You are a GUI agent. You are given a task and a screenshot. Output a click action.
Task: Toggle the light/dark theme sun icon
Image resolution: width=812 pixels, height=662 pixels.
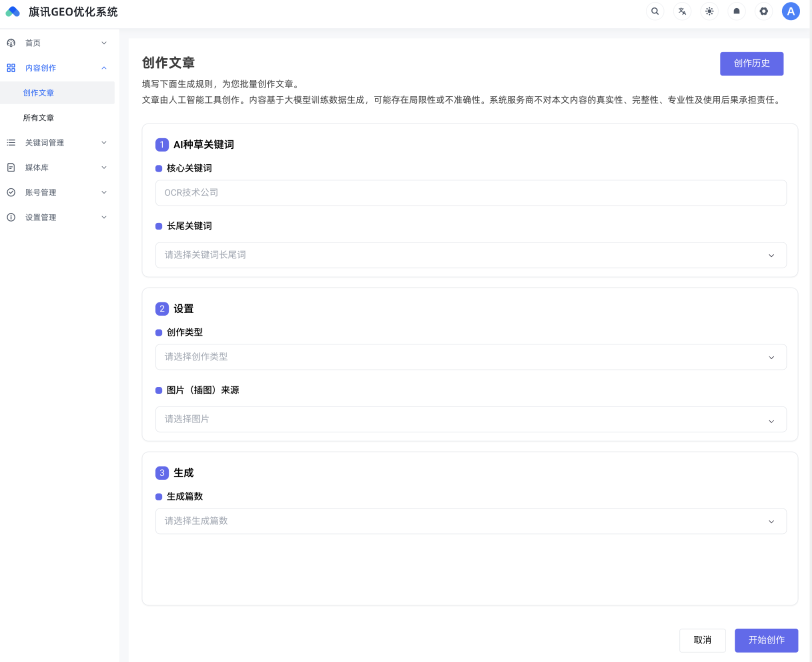(x=709, y=11)
